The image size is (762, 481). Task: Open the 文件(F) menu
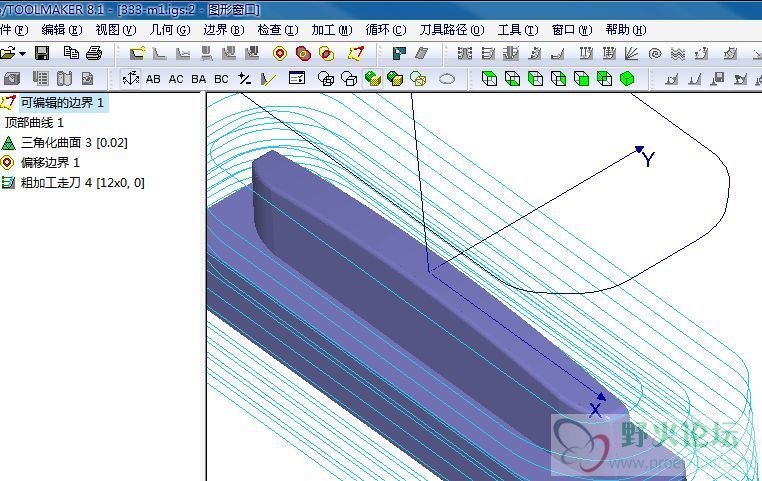(14, 30)
